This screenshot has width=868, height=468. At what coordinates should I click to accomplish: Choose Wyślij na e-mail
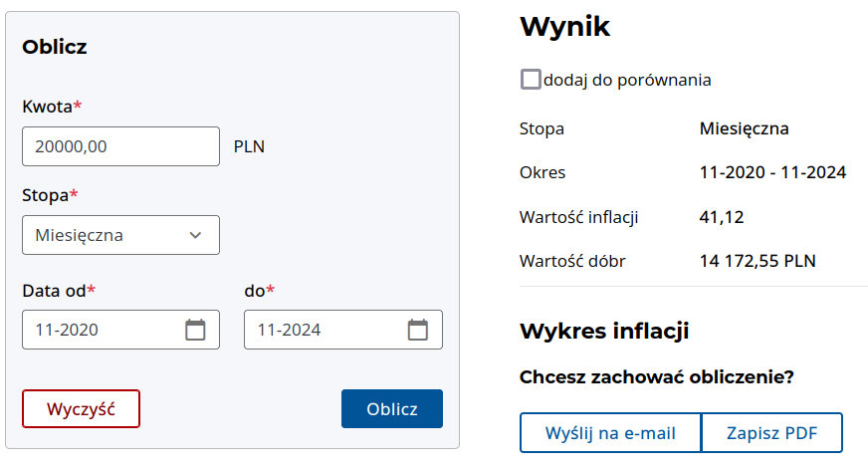tap(610, 433)
